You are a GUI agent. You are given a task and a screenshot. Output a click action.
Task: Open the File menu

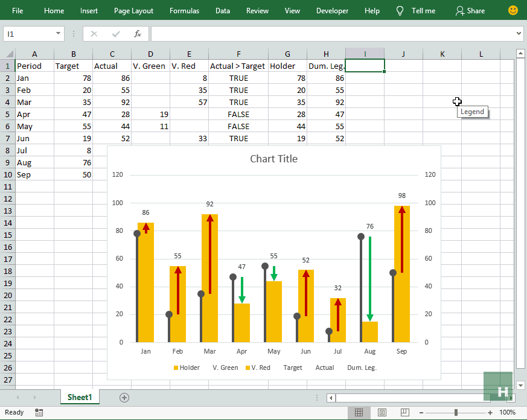[18, 11]
